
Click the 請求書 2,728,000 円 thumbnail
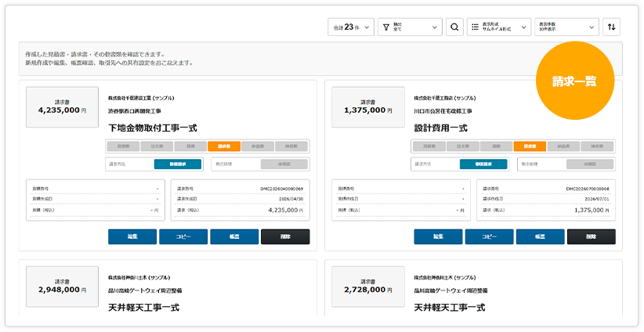pyautogui.click(x=368, y=287)
